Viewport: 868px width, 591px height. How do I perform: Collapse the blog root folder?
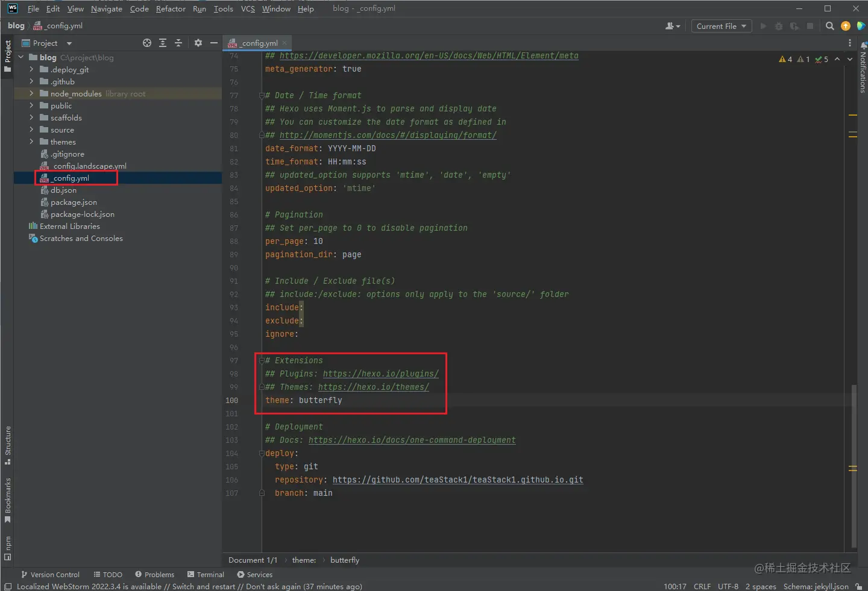(x=21, y=57)
